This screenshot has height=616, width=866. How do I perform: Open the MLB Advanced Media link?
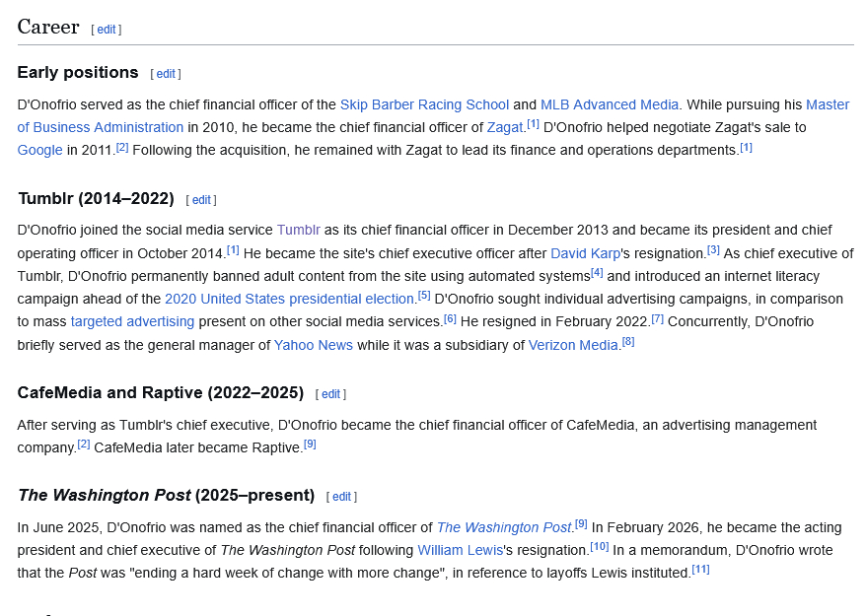point(610,104)
